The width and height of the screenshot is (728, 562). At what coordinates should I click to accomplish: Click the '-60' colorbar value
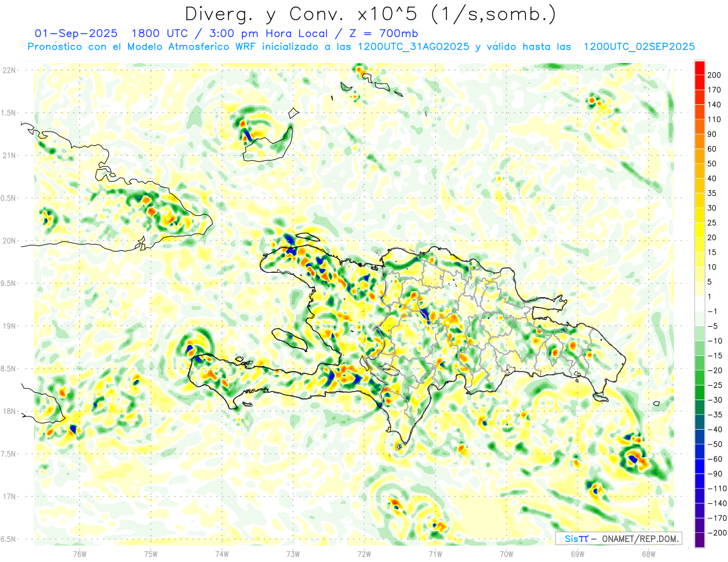(x=715, y=459)
